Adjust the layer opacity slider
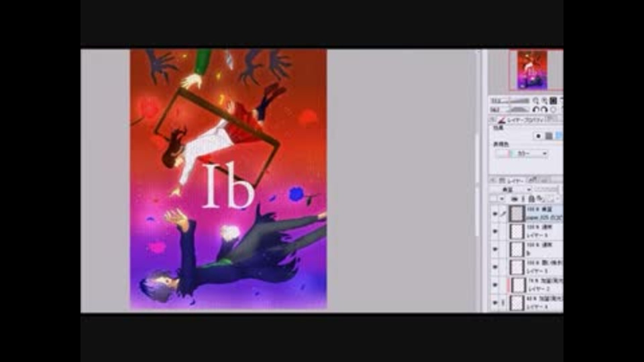644x362 pixels. click(546, 189)
